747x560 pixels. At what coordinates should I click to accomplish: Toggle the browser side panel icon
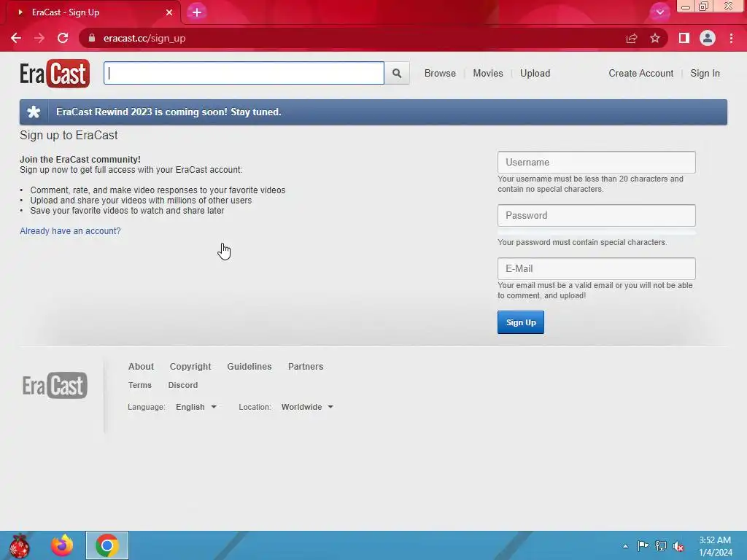(684, 38)
